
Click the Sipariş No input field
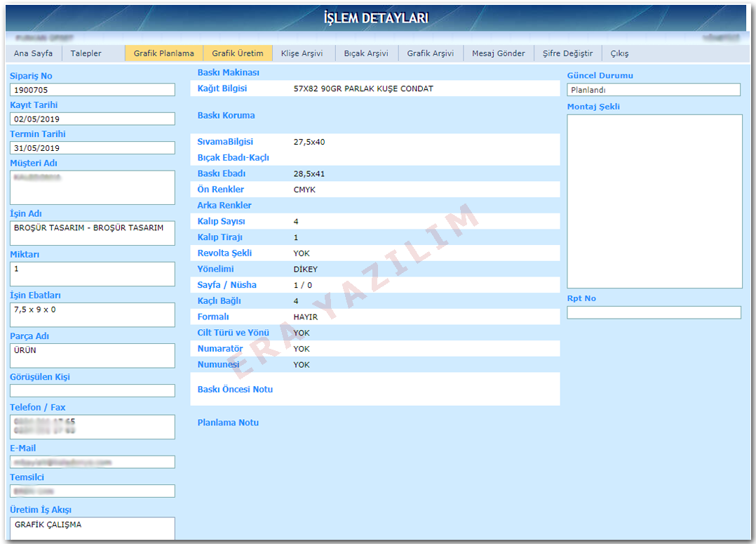(x=93, y=90)
